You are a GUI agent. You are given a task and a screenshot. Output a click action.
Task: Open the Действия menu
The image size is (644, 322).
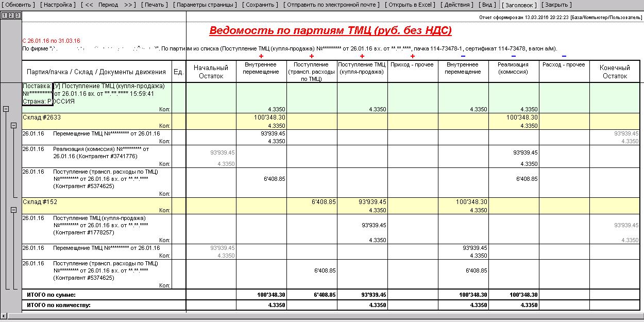(457, 5)
